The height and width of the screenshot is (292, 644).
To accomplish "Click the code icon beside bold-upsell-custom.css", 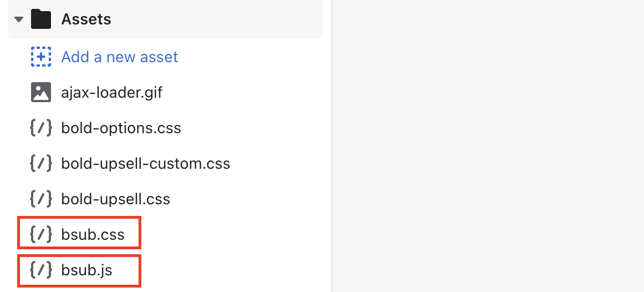I will pyautogui.click(x=41, y=163).
